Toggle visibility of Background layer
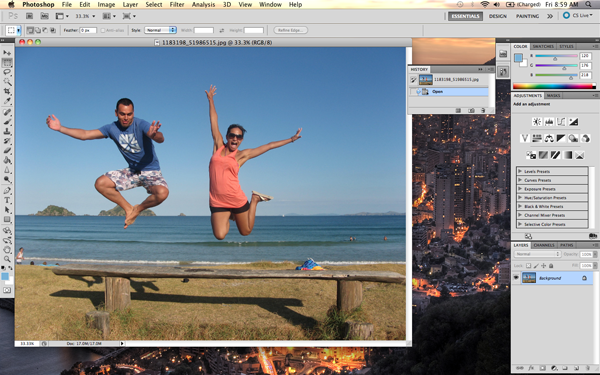Viewport: 600px width, 375px height. [516, 278]
